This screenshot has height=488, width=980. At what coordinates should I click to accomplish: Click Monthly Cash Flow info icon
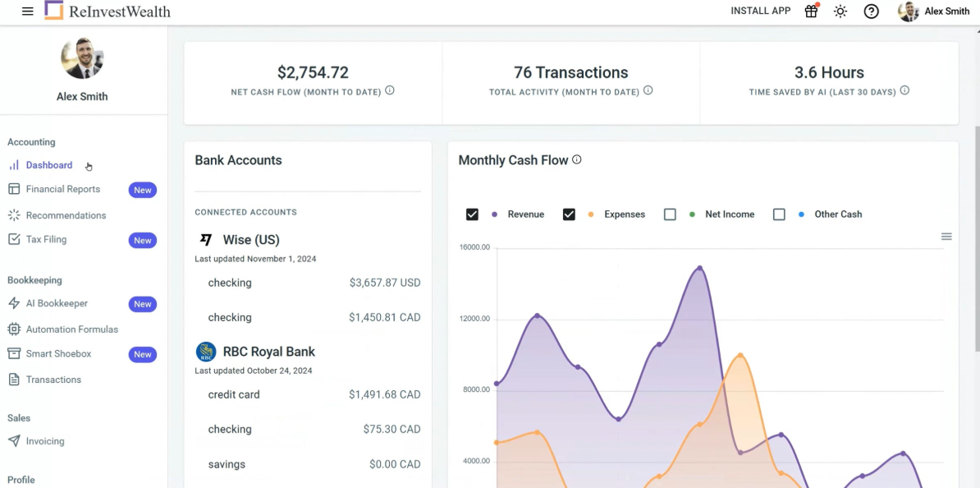coord(577,159)
